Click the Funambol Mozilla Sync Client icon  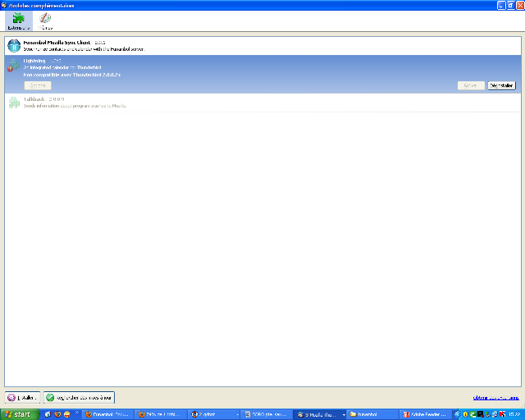(14, 46)
